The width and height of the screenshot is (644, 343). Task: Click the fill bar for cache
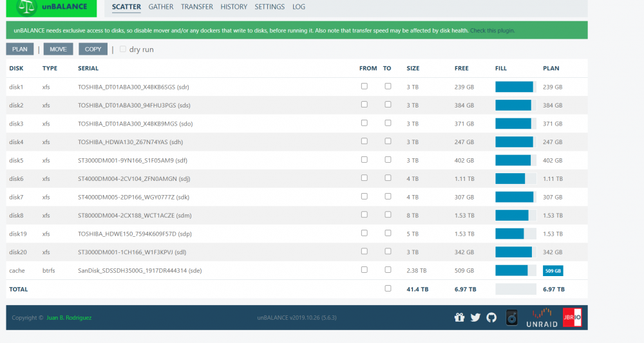point(515,270)
